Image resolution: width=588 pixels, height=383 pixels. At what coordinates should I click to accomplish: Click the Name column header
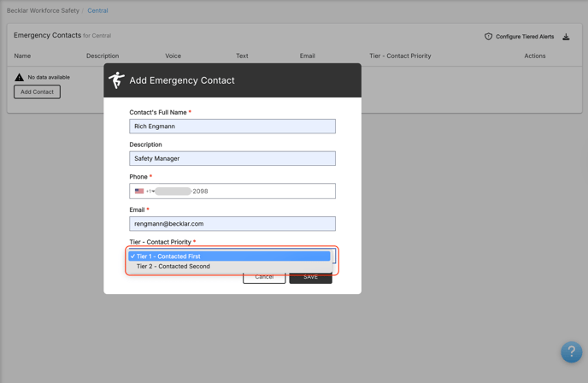point(22,56)
